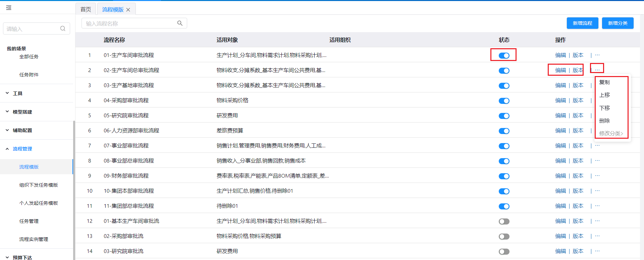Viewport: 644px width, 260px height.
Task: Open more options for 08-事业部总审批流程 row
Action: [597, 160]
